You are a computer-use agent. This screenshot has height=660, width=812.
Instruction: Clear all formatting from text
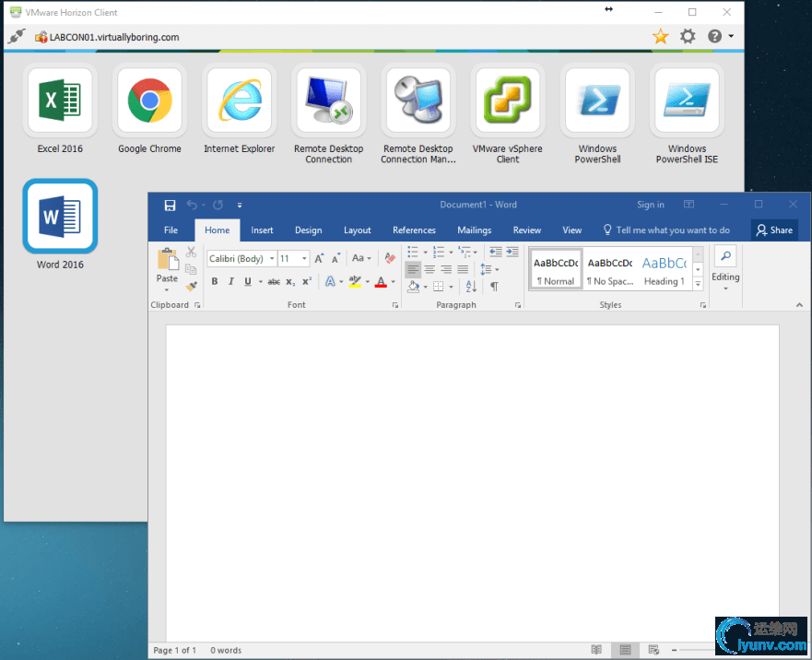pyautogui.click(x=390, y=258)
